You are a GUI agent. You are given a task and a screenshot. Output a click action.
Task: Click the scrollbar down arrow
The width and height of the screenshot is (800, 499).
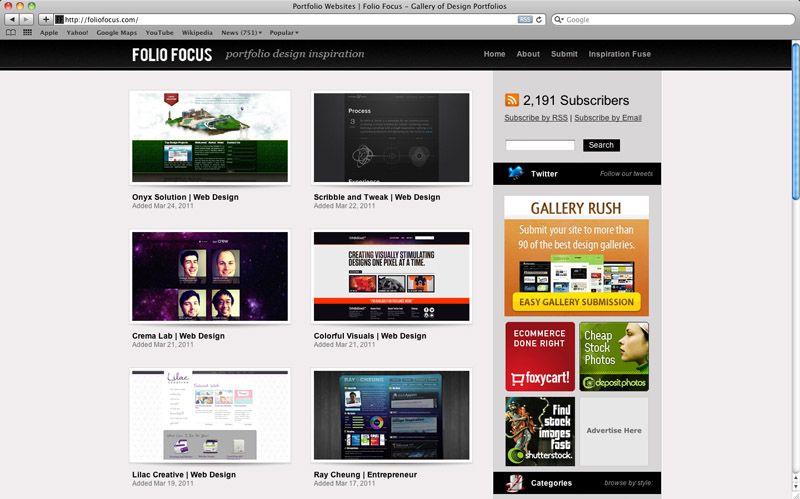click(x=795, y=486)
